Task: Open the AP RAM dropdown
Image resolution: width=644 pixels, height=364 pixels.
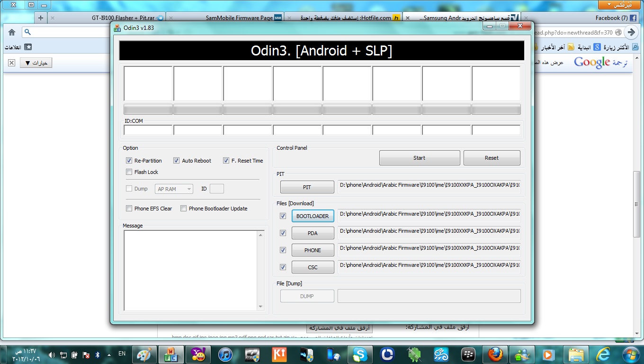Action: tap(174, 189)
